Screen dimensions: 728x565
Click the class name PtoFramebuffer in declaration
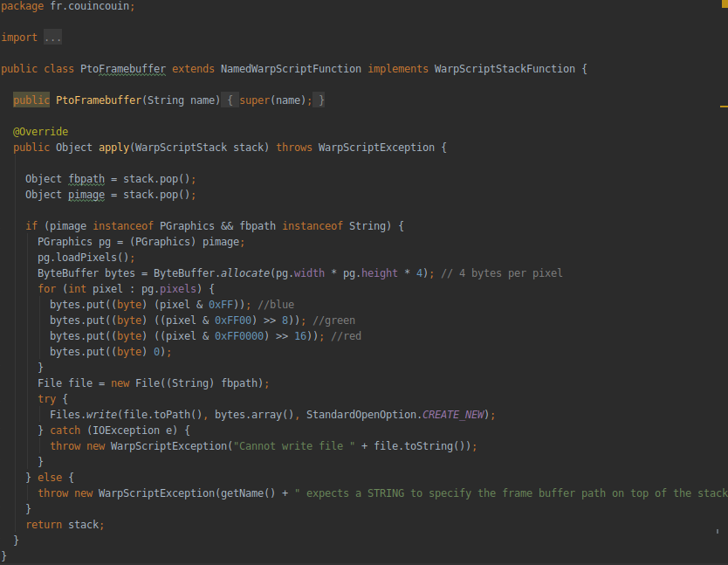click(123, 69)
